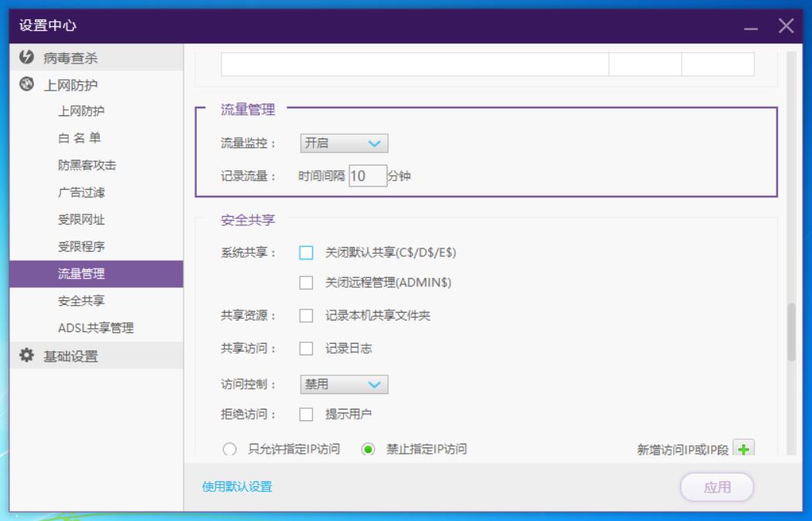Click the lightning icon beside 病毒查杀
Screen dimensions: 812x521
click(x=26, y=57)
